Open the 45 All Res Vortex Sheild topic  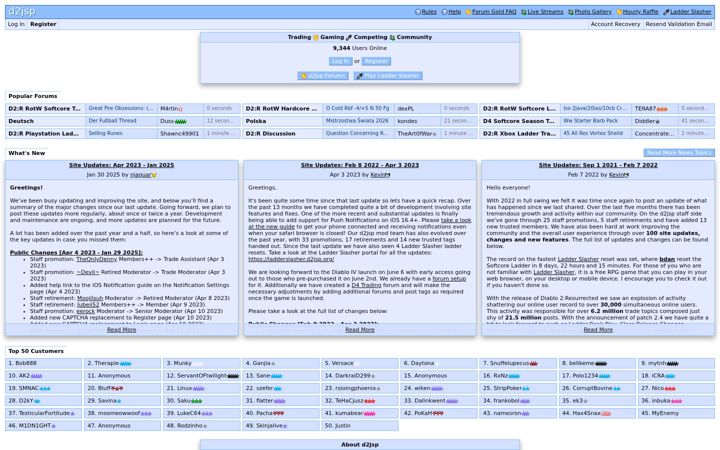(593, 133)
